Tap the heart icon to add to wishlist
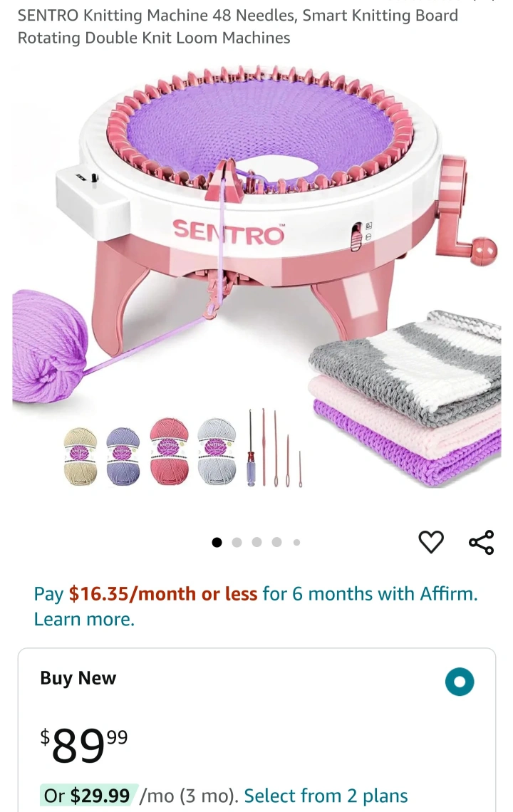513x812 pixels. coord(430,542)
